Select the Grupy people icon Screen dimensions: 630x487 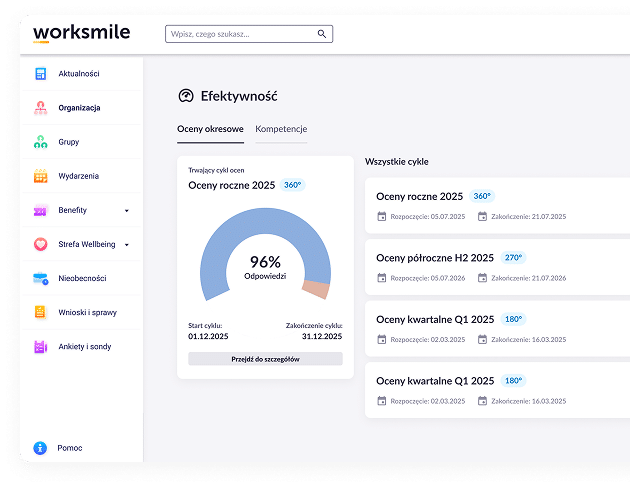(40, 142)
